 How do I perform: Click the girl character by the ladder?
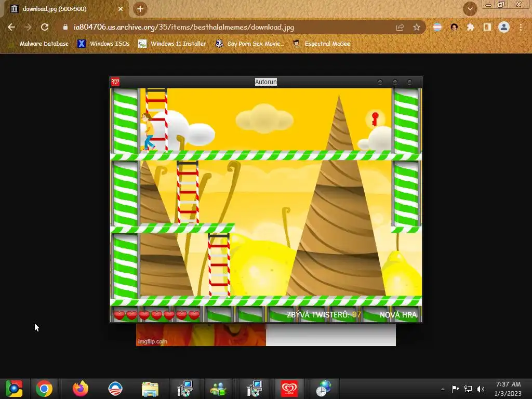[148, 131]
